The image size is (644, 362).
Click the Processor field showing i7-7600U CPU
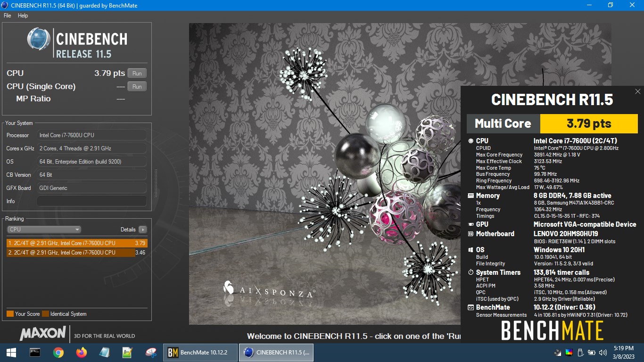pos(91,135)
